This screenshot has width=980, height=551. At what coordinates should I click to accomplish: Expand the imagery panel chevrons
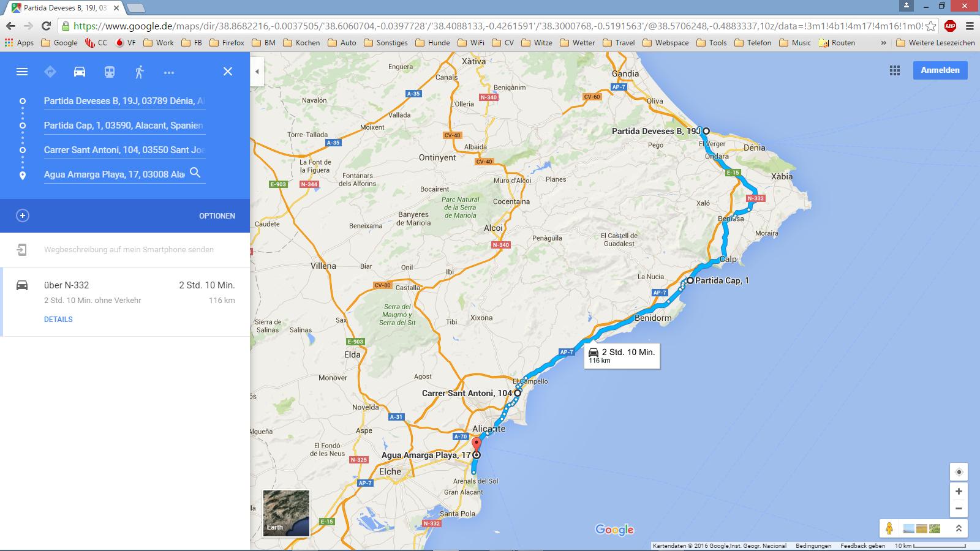tap(959, 528)
